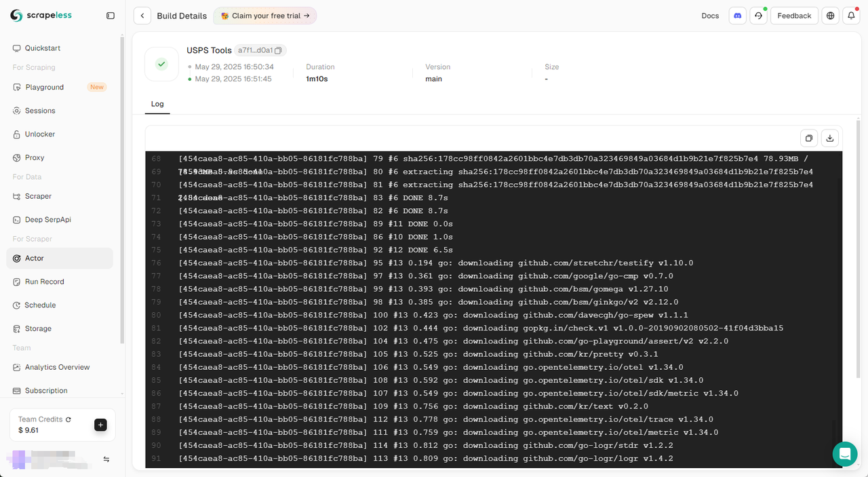
Task: Collapse the sidebar panel toggle
Action: 111,16
